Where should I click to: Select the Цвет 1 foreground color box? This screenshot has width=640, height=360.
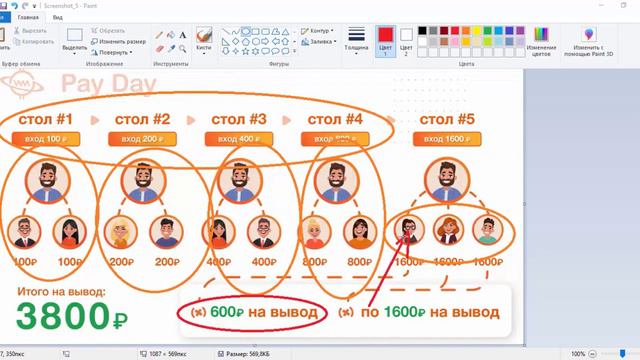tap(385, 41)
